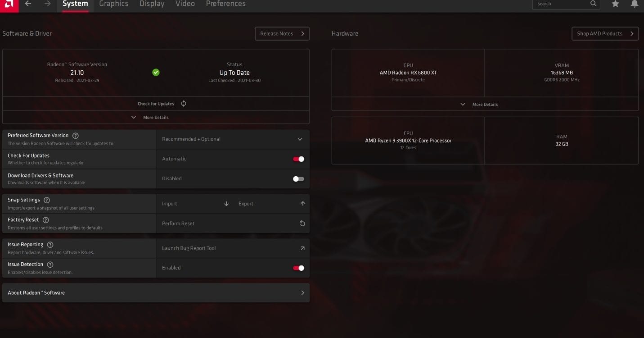Click the Release Notes button
Image resolution: width=644 pixels, height=338 pixels.
[282, 34]
